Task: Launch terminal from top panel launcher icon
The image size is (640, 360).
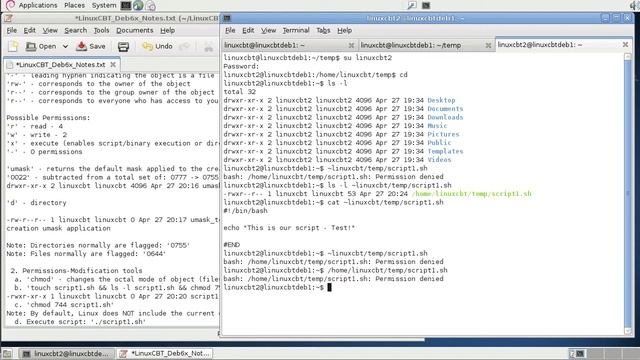Action: tap(126, 6)
